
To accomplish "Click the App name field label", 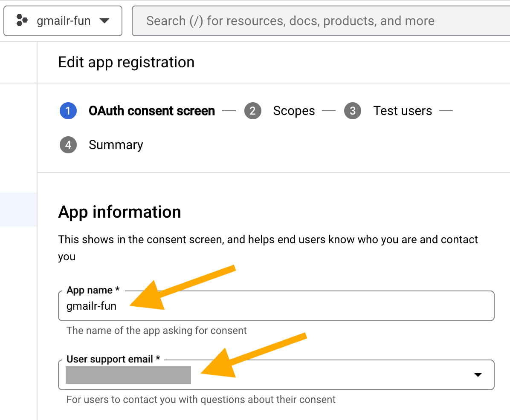I will 92,290.
